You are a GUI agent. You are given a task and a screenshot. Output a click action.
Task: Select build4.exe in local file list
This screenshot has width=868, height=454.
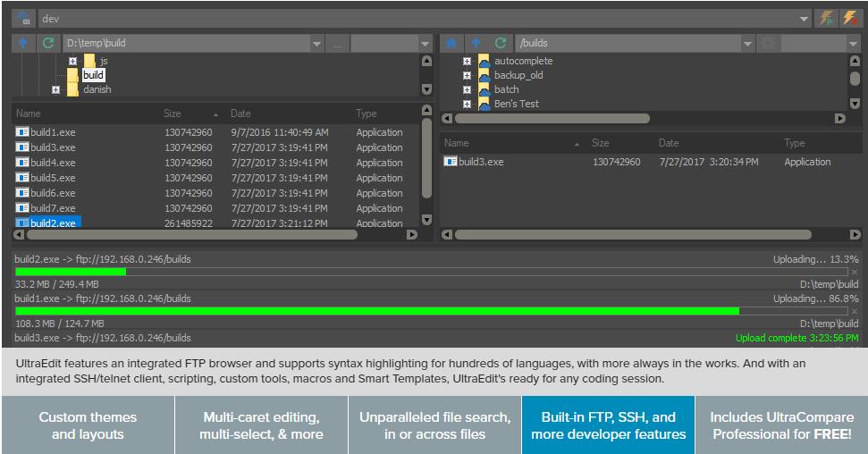coord(53,163)
